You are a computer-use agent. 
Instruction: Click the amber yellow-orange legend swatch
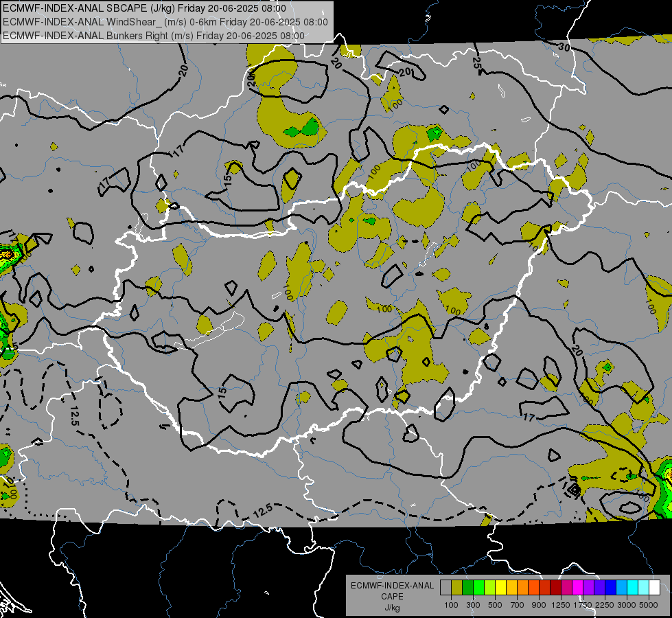[511, 588]
